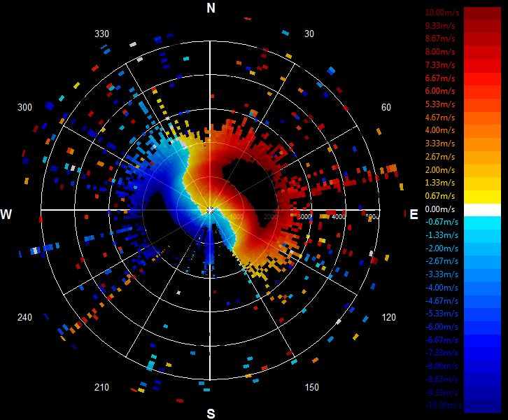
Task: Select the 300 degree azimuth label
Action: point(24,107)
